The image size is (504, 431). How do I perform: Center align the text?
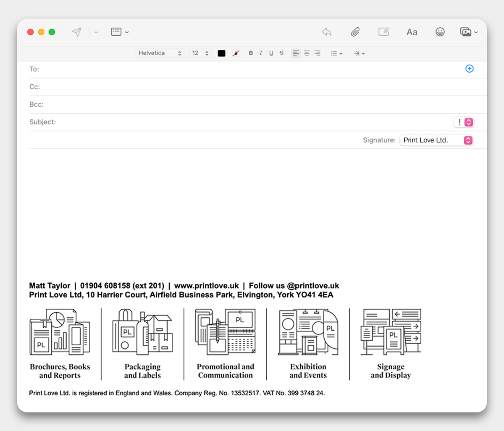point(307,53)
